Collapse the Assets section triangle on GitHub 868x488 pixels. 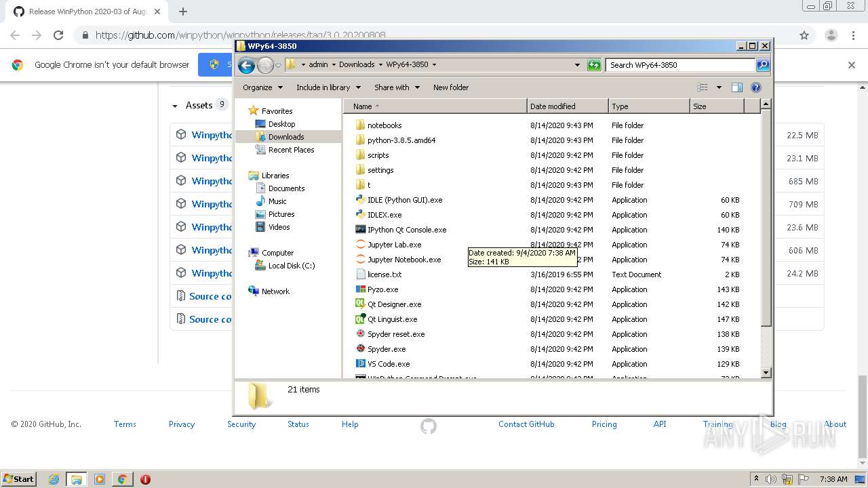pos(175,106)
